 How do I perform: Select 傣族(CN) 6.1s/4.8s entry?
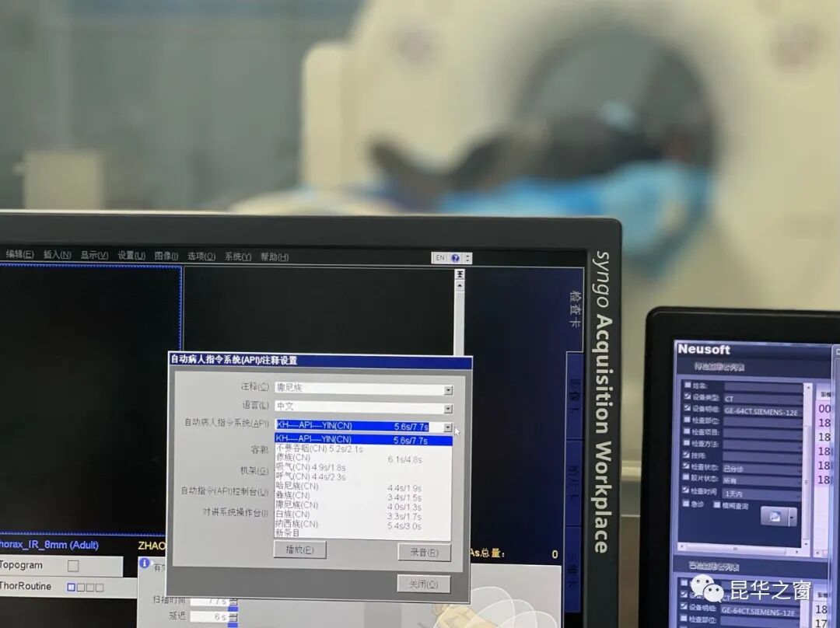click(x=364, y=458)
